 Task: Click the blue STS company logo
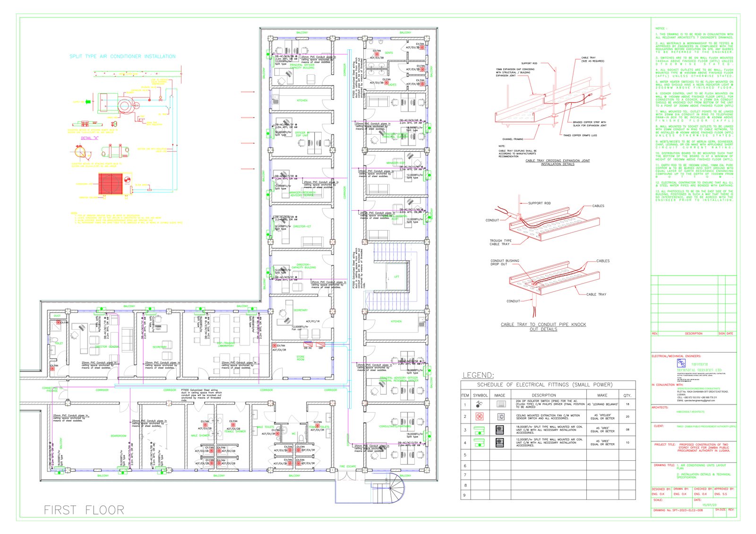click(681, 363)
